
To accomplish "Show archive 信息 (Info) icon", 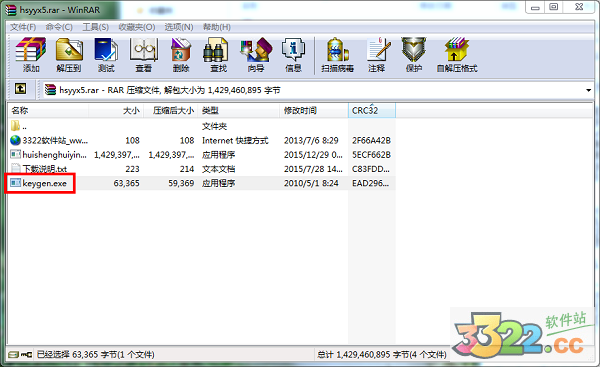I will click(x=293, y=49).
